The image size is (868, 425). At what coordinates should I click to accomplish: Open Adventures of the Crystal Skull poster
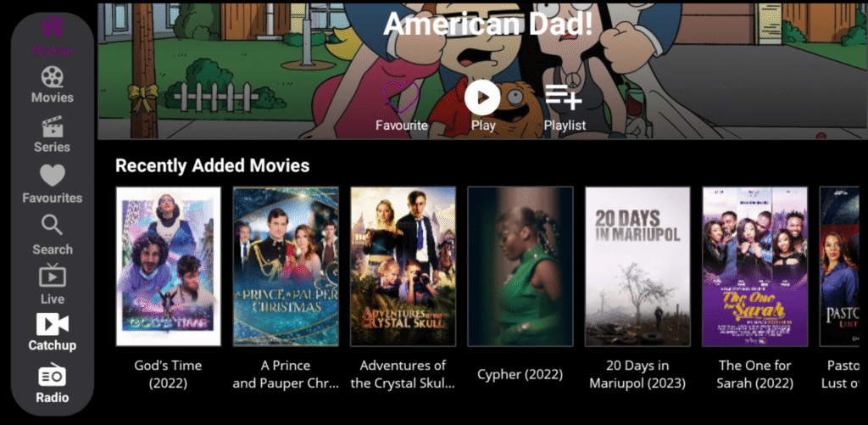click(403, 266)
